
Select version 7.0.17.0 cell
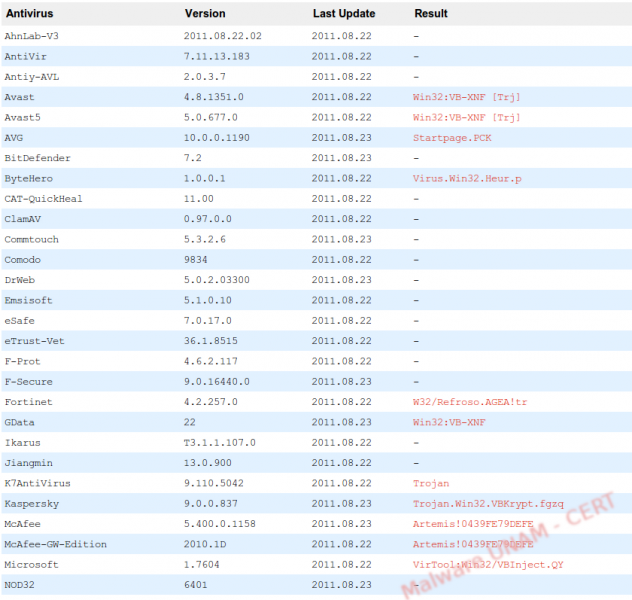pos(208,321)
